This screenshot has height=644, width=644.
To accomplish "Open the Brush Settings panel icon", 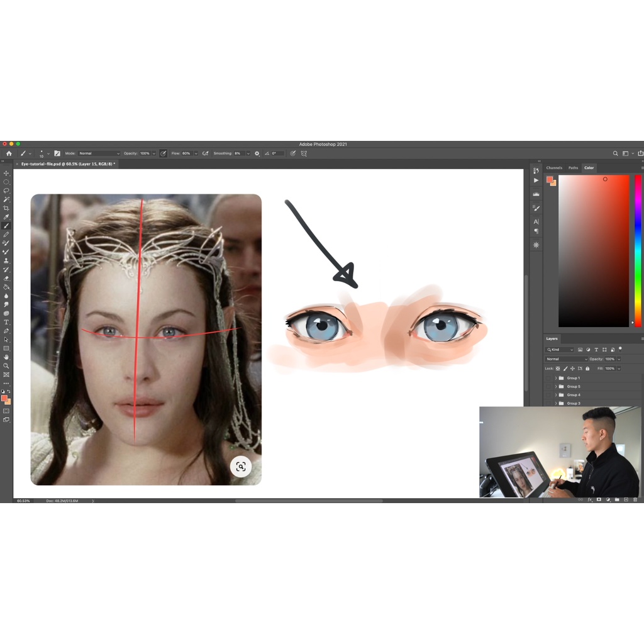I will (57, 153).
